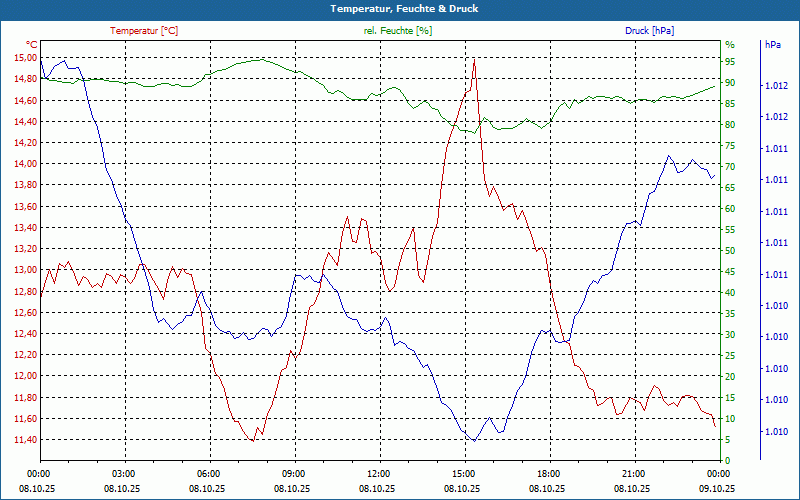The height and width of the screenshot is (500, 800).
Task: Click the green '35' humidity axis value
Action: click(730, 314)
